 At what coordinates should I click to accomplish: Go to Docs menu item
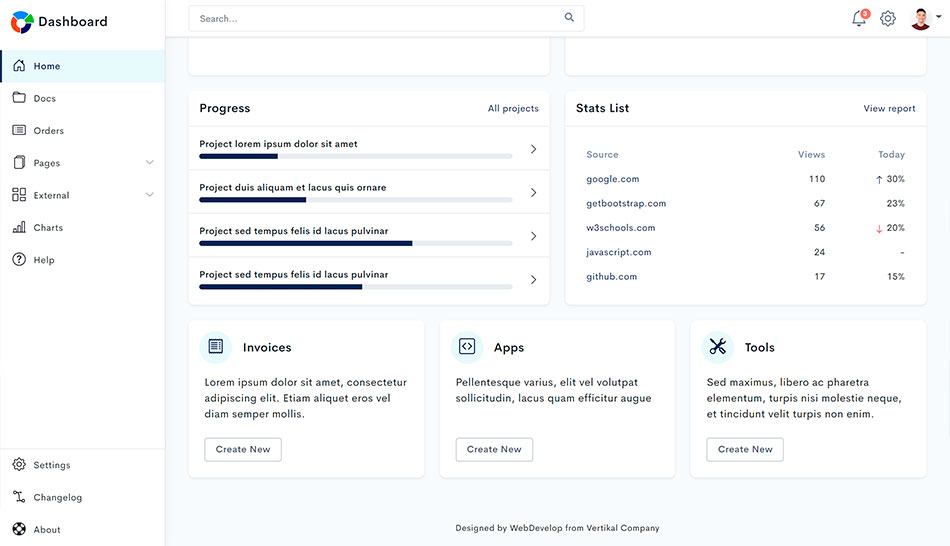[82, 98]
